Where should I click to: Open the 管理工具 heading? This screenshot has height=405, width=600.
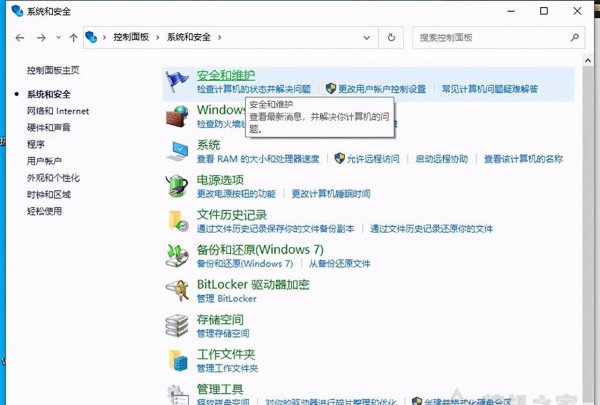[220, 389]
